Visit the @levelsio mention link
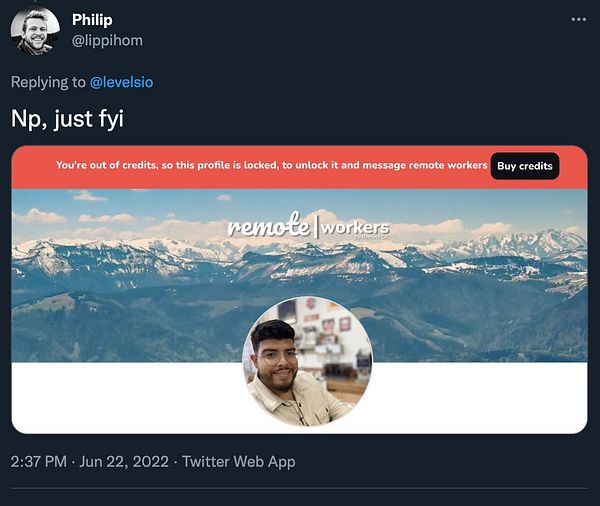Screen dimensions: 600x506 (x=121, y=82)
